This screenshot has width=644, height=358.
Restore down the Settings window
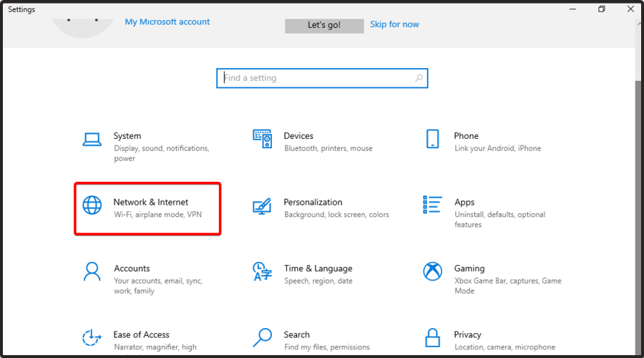602,9
